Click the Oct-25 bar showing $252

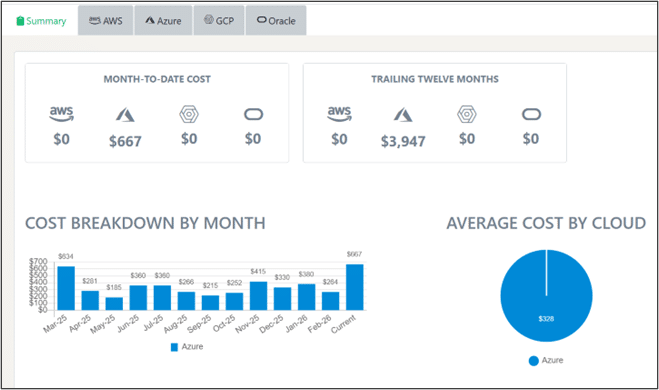click(x=234, y=302)
